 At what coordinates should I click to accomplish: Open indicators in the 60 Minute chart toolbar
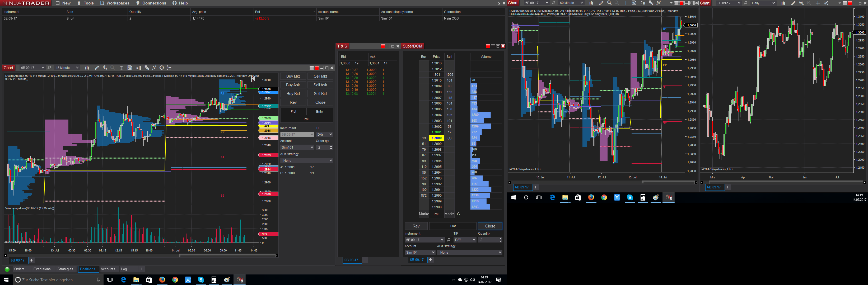point(651,3)
